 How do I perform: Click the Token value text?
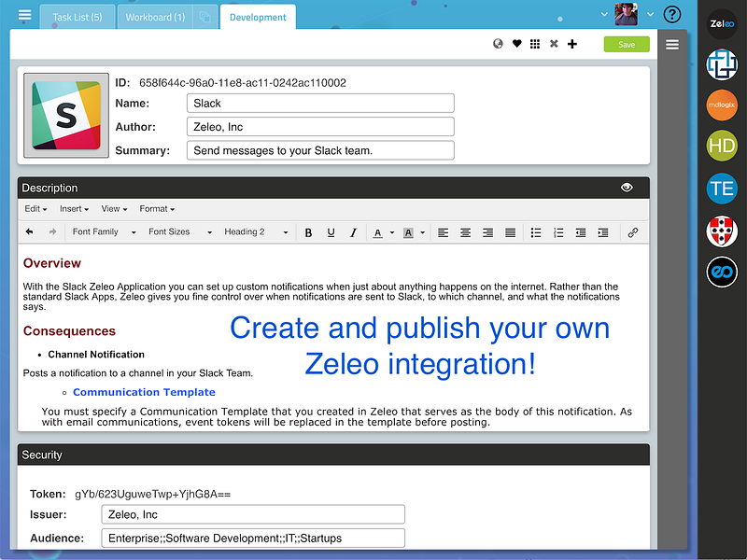click(152, 495)
